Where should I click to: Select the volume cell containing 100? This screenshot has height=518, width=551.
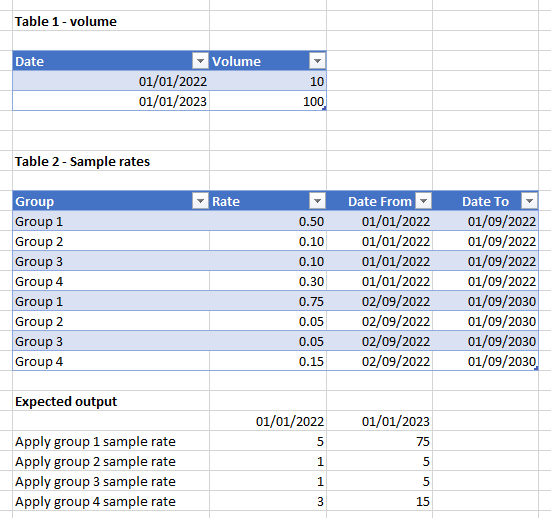[268, 101]
